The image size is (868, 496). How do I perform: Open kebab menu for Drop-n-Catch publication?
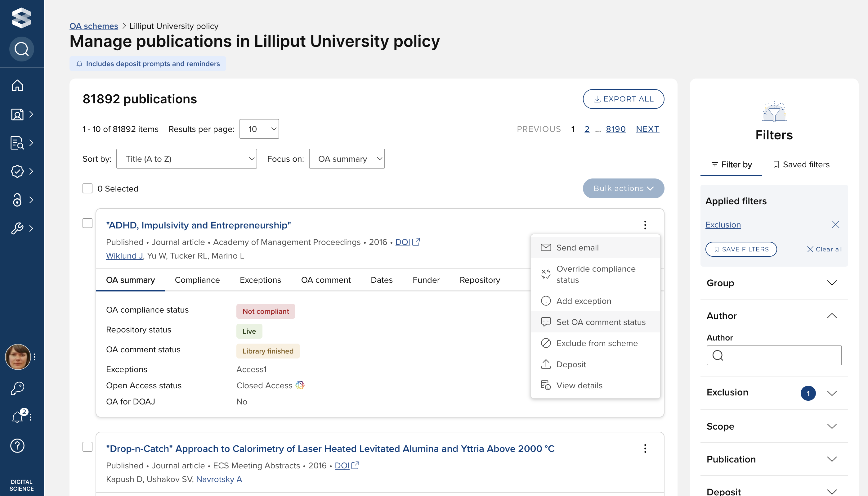coord(645,448)
